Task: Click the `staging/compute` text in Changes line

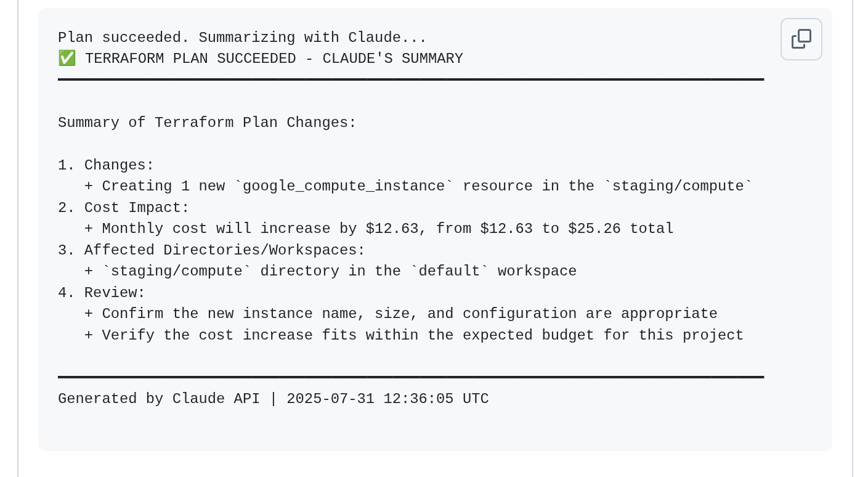Action: (678, 186)
